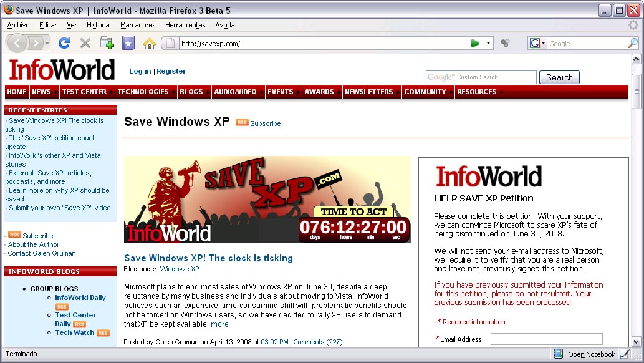
Task: Open article headline "Save Windows XP! The clock is ticking"
Action: tap(209, 258)
